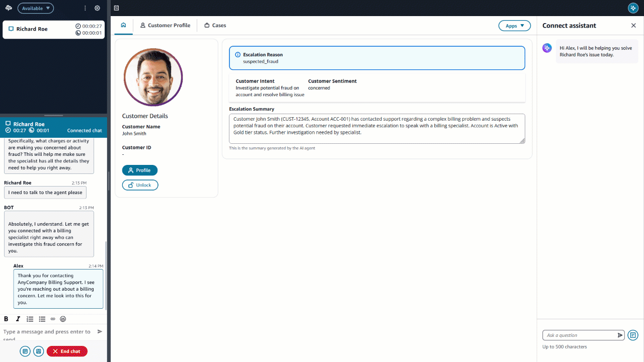Screen dimensions: 644x362
Task: Send the chat message with the arrow icon
Action: [x=99, y=331]
